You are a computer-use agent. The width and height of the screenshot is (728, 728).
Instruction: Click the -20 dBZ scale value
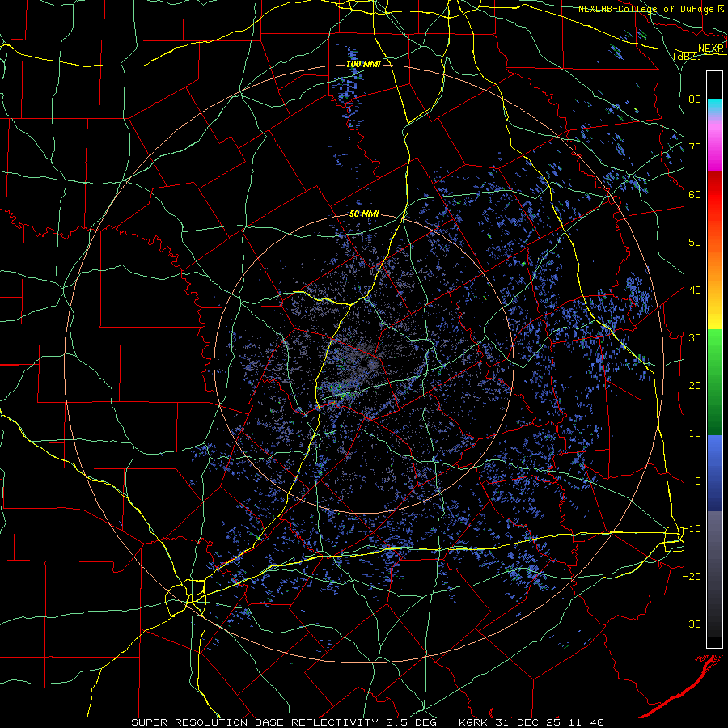tap(692, 576)
